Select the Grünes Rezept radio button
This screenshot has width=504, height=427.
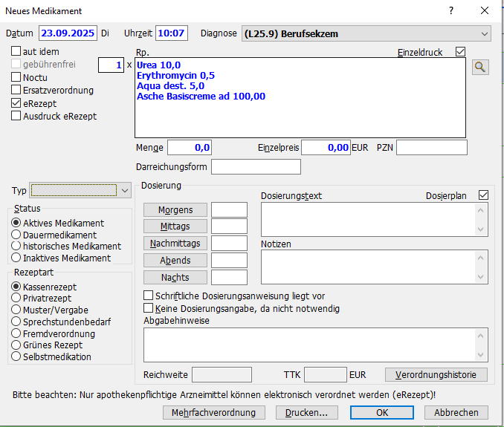(16, 345)
